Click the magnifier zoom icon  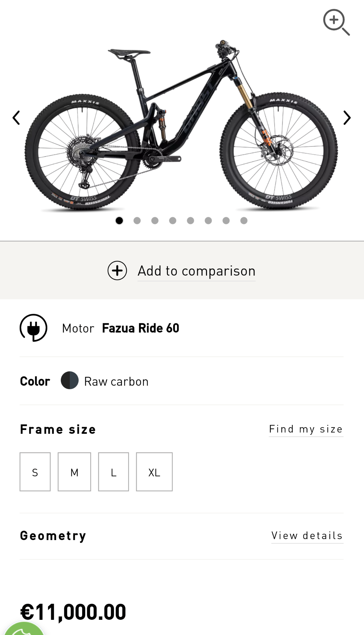click(336, 22)
